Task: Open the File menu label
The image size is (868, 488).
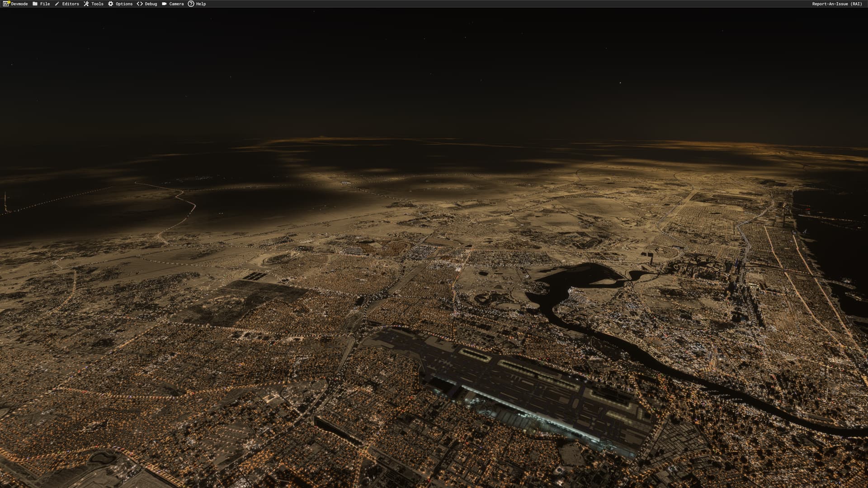Action: click(45, 4)
